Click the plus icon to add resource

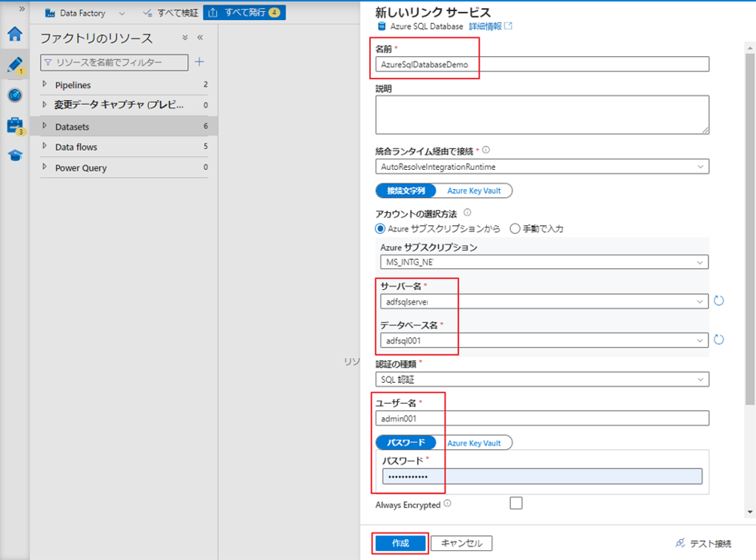click(x=199, y=62)
